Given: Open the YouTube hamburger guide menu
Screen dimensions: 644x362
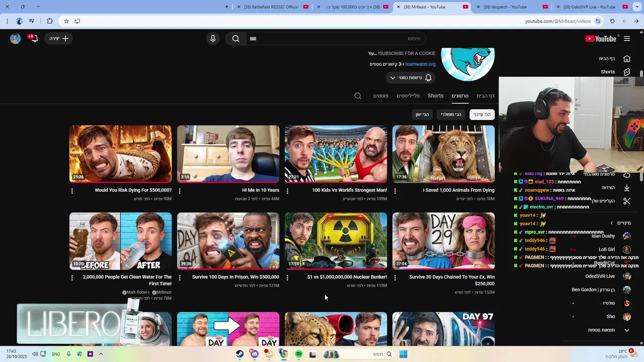Looking at the screenshot, I should tap(627, 39).
